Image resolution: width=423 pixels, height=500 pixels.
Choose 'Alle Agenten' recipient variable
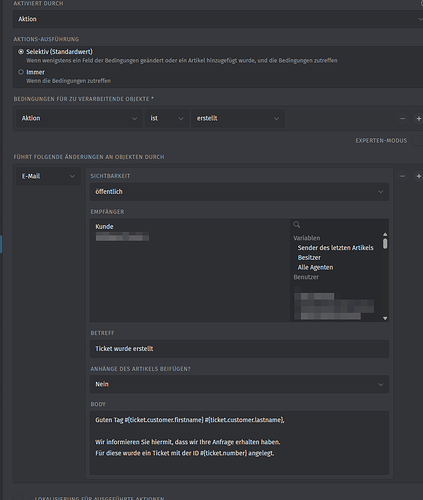(x=315, y=267)
